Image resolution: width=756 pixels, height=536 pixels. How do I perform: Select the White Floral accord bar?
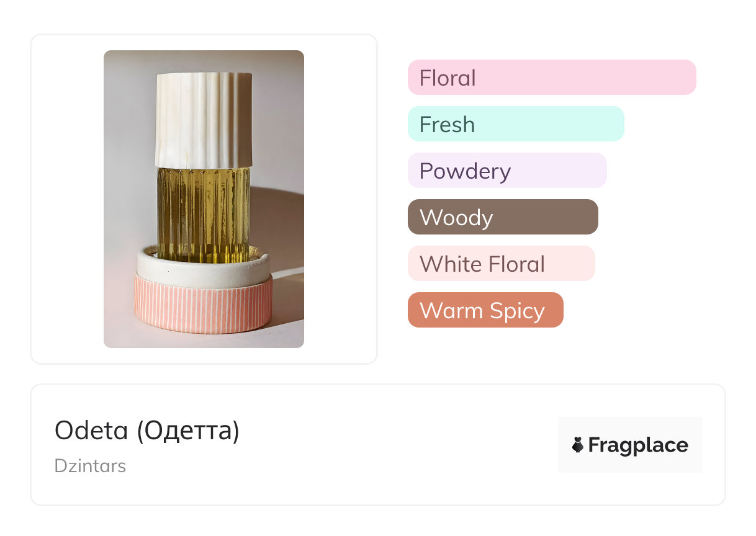click(501, 264)
